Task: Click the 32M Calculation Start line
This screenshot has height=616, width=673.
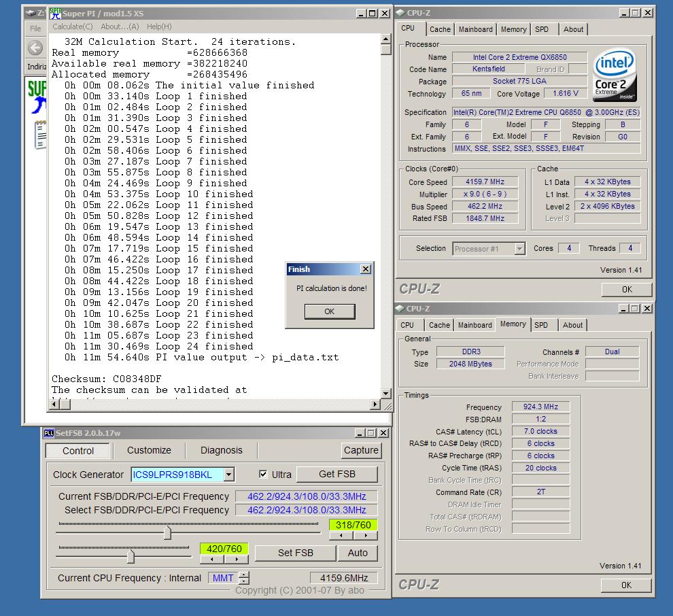Action: 180,42
